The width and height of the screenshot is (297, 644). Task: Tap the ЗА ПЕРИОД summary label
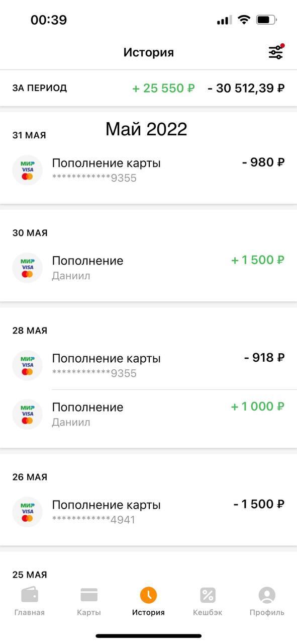(40, 88)
